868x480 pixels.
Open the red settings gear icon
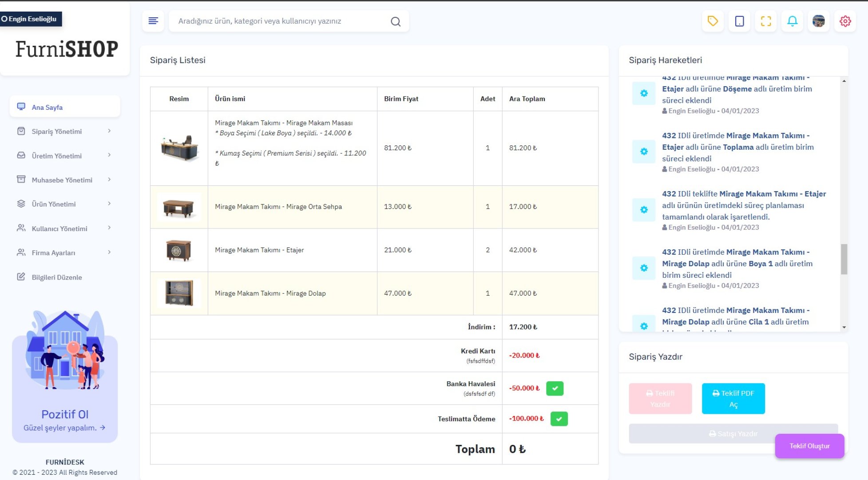845,21
